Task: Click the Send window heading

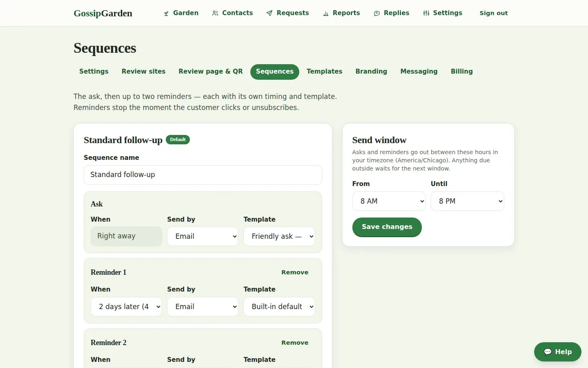Action: pyautogui.click(x=379, y=140)
